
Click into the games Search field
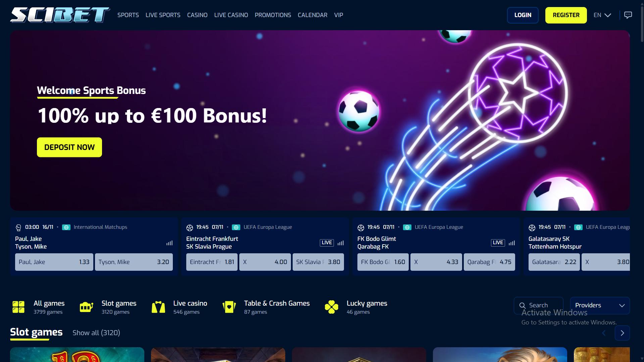[539, 305]
